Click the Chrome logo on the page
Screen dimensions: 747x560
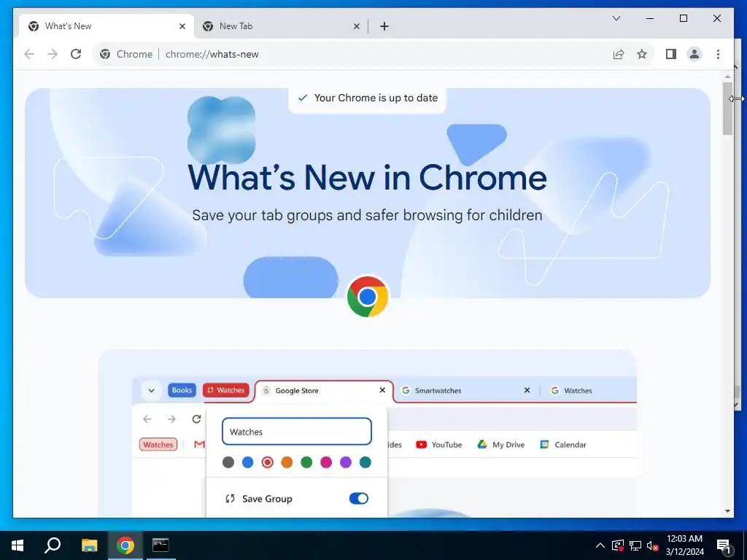point(368,297)
